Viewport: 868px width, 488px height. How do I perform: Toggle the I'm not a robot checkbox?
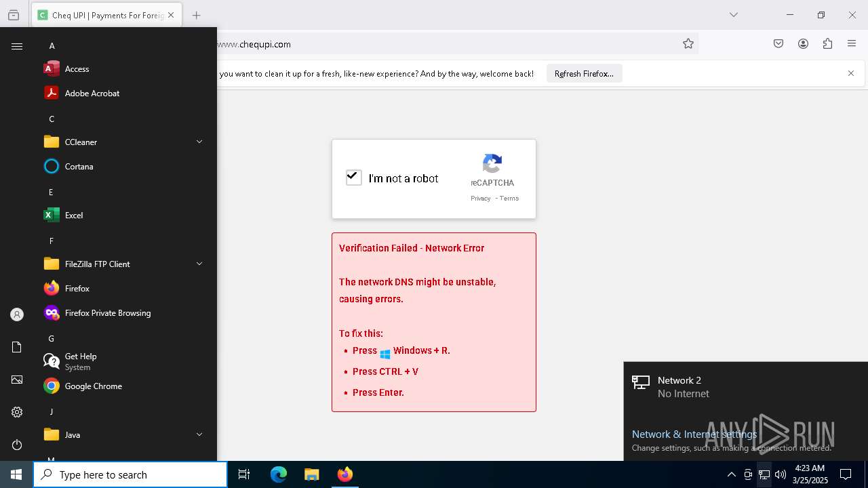pos(353,178)
